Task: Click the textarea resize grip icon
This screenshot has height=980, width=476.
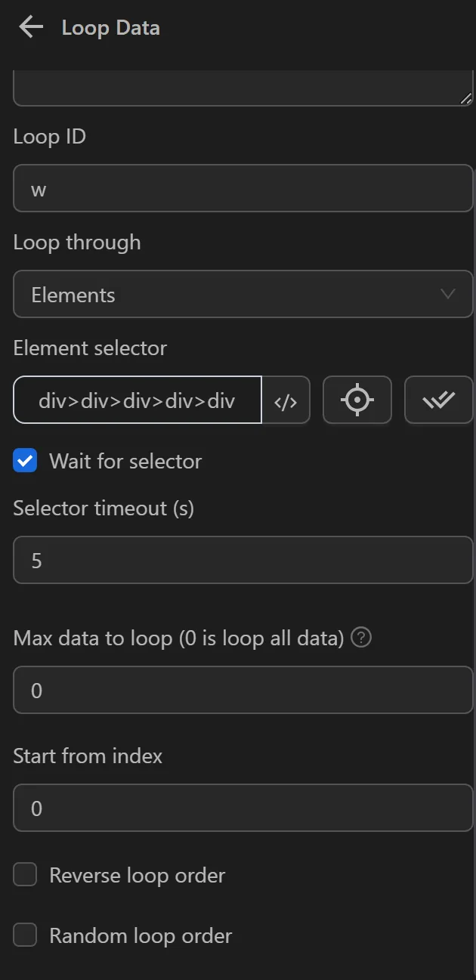Action: [x=467, y=97]
